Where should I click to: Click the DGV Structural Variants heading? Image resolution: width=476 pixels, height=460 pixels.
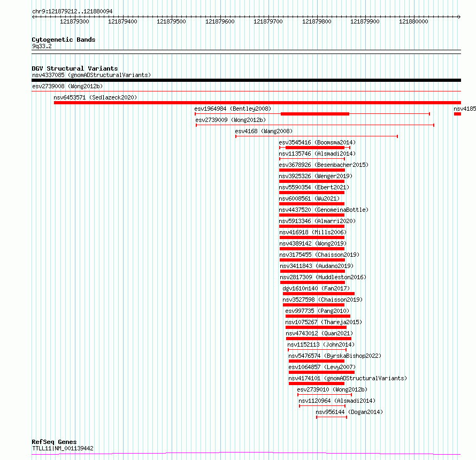pyautogui.click(x=75, y=68)
